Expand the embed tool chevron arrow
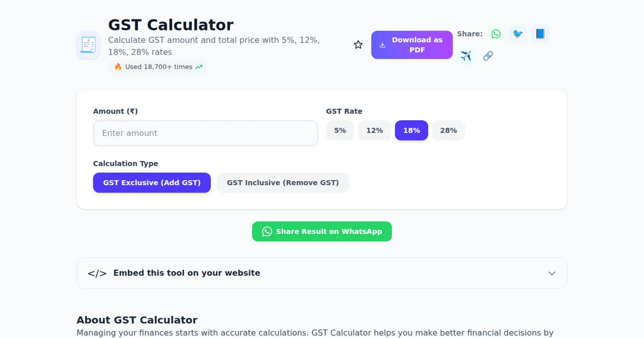The width and height of the screenshot is (644, 338). tap(552, 273)
